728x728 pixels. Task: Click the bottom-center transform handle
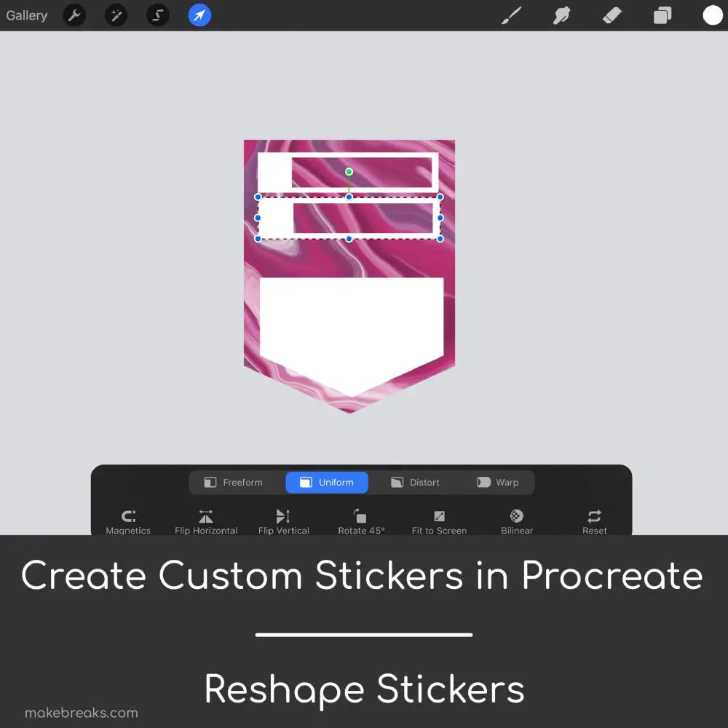(x=349, y=239)
